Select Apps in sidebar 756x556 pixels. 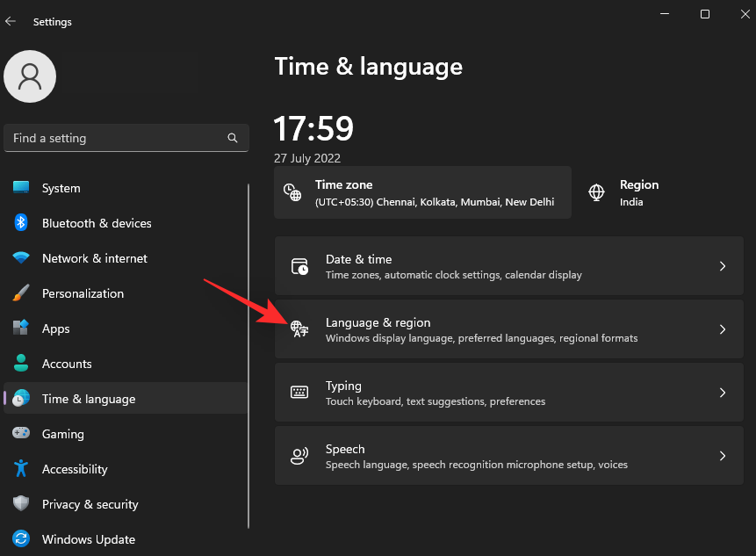[126, 329]
